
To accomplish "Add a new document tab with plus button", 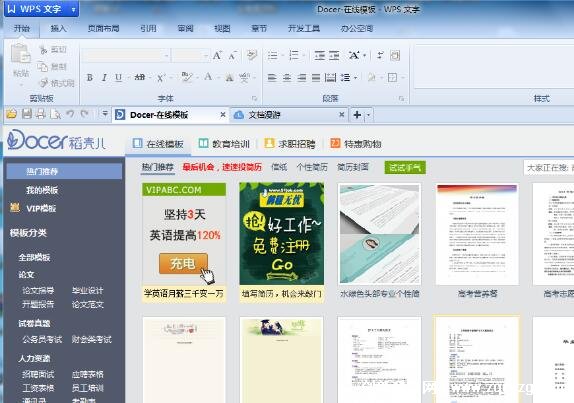I will (357, 115).
